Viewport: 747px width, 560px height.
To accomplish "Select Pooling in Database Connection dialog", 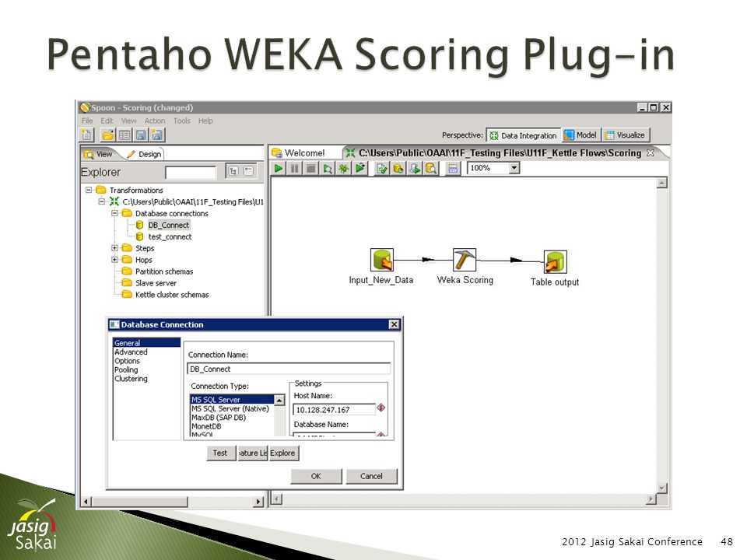I will (x=126, y=370).
